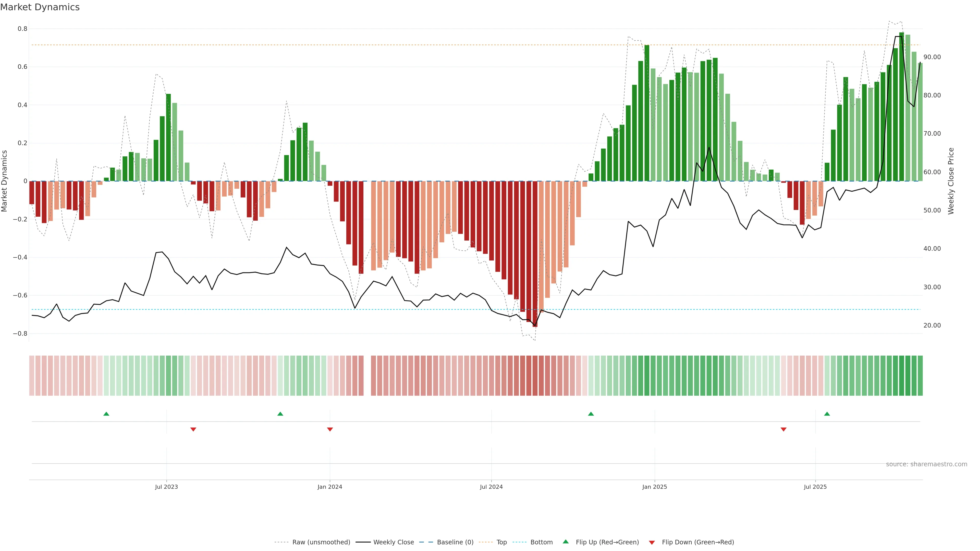This screenshot has height=551, width=980.
Task: Click the Market Dynamics chart title
Action: [x=40, y=7]
